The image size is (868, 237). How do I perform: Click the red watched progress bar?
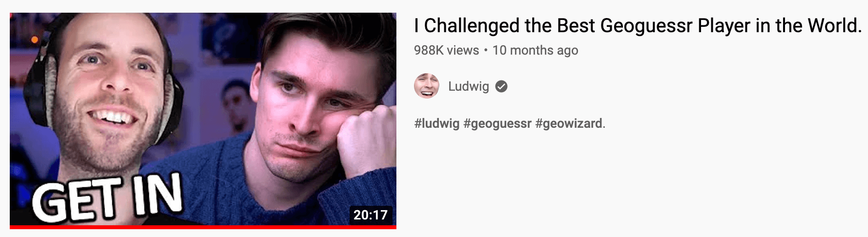pyautogui.click(x=203, y=227)
